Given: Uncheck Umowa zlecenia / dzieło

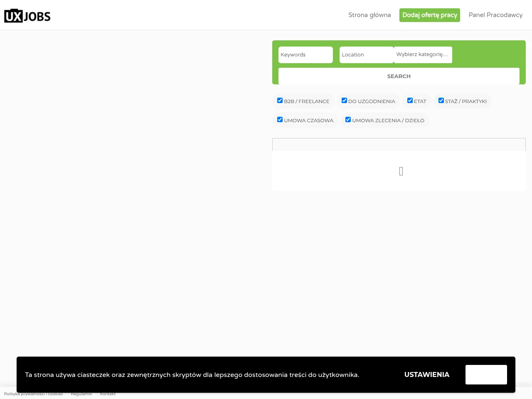Looking at the screenshot, I should pyautogui.click(x=348, y=120).
